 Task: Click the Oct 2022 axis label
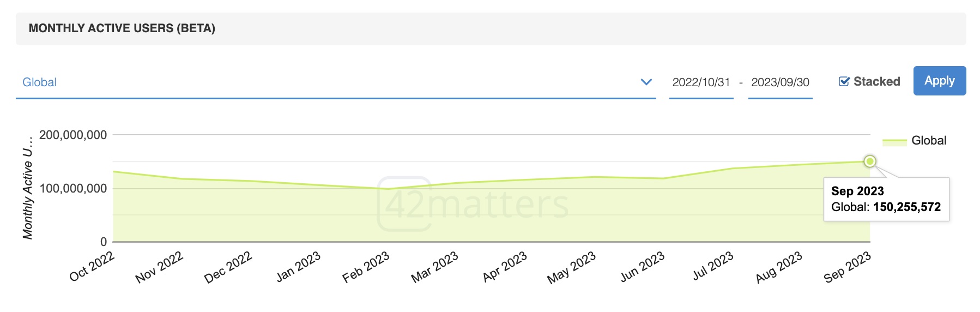[x=92, y=266]
